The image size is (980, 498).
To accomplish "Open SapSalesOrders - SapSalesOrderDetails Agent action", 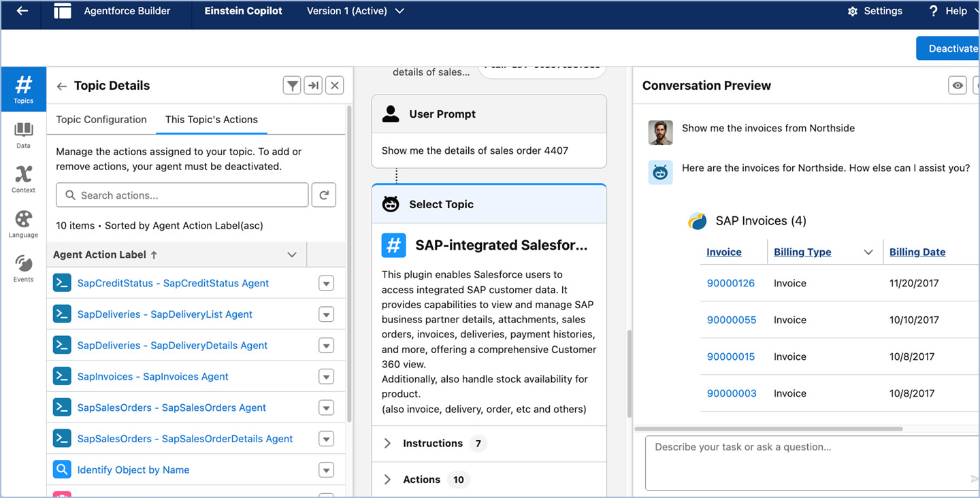I will [x=185, y=439].
